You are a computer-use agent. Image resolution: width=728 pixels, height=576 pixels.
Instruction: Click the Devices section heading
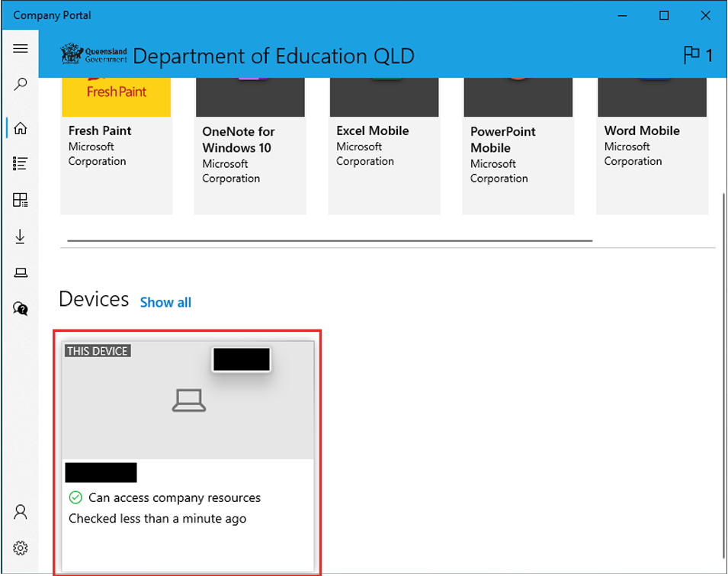(x=94, y=299)
